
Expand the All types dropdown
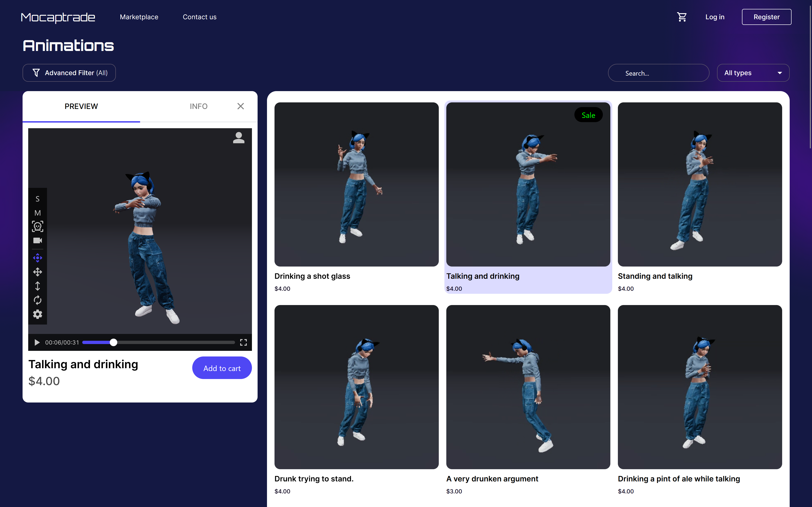tap(753, 73)
